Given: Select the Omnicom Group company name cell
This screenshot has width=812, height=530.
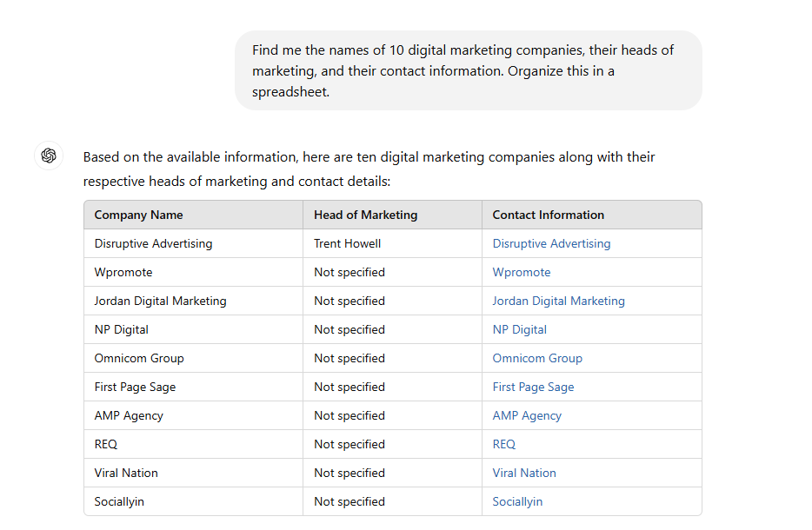Looking at the screenshot, I should point(139,358).
